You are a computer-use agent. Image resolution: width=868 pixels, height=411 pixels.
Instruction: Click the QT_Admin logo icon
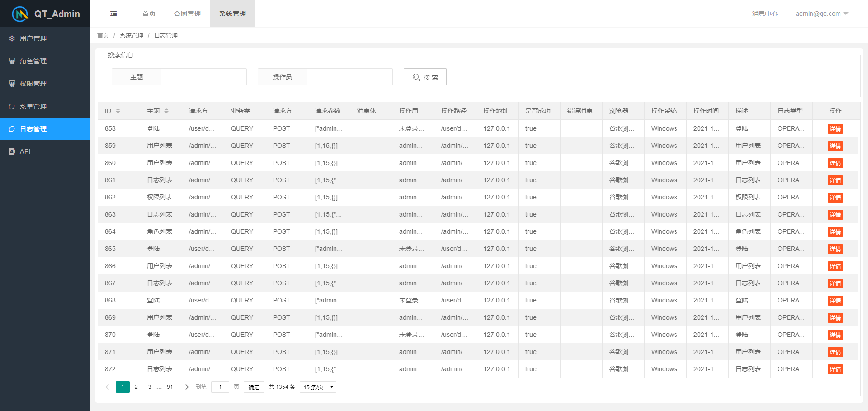click(x=20, y=14)
